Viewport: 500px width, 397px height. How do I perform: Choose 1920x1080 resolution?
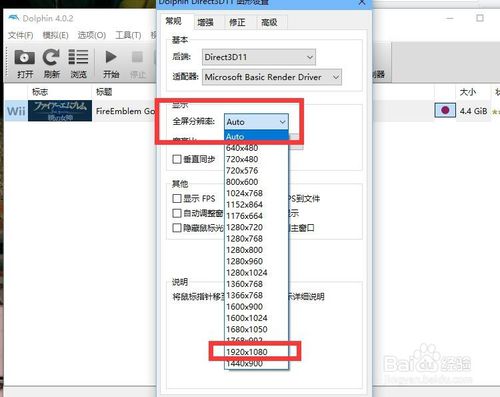pyautogui.click(x=256, y=352)
